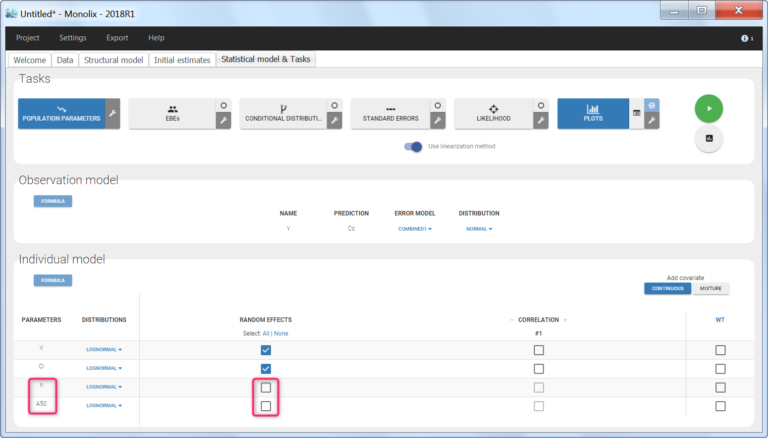Open settings wrench for Population Parameters
The image size is (768, 438).
click(x=113, y=120)
